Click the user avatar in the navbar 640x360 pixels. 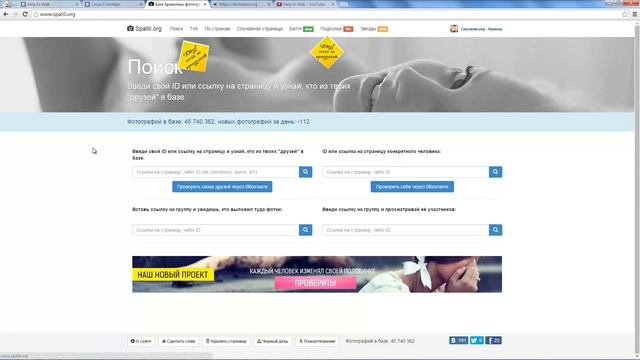pyautogui.click(x=454, y=29)
